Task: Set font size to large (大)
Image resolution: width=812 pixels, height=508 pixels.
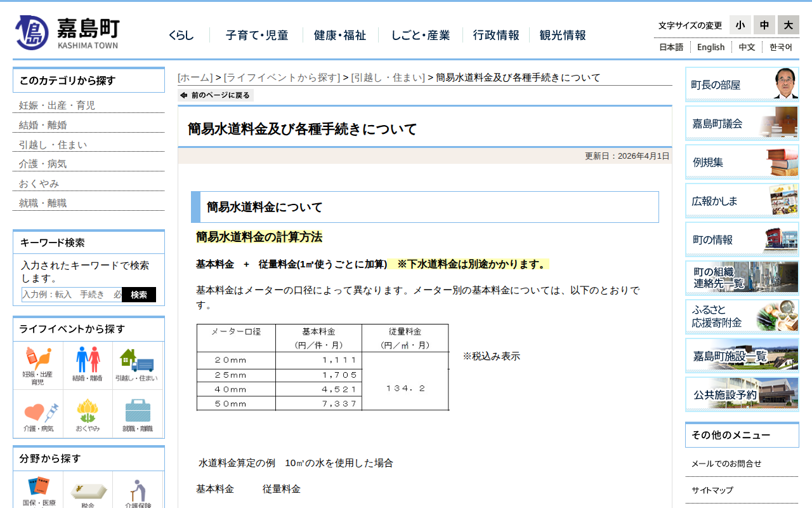Action: pyautogui.click(x=789, y=25)
